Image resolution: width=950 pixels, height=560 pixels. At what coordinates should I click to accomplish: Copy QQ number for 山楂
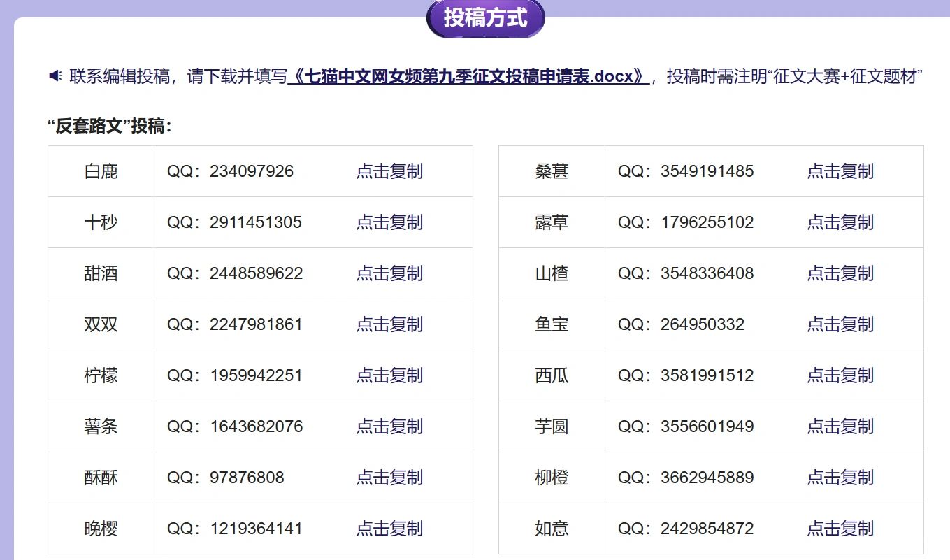(840, 273)
